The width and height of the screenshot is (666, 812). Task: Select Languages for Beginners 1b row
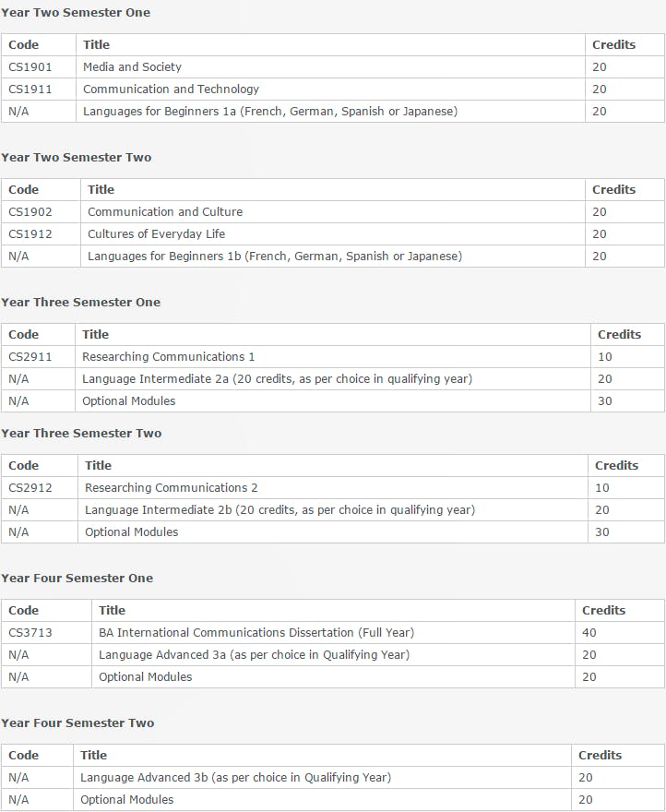pyautogui.click(x=274, y=256)
